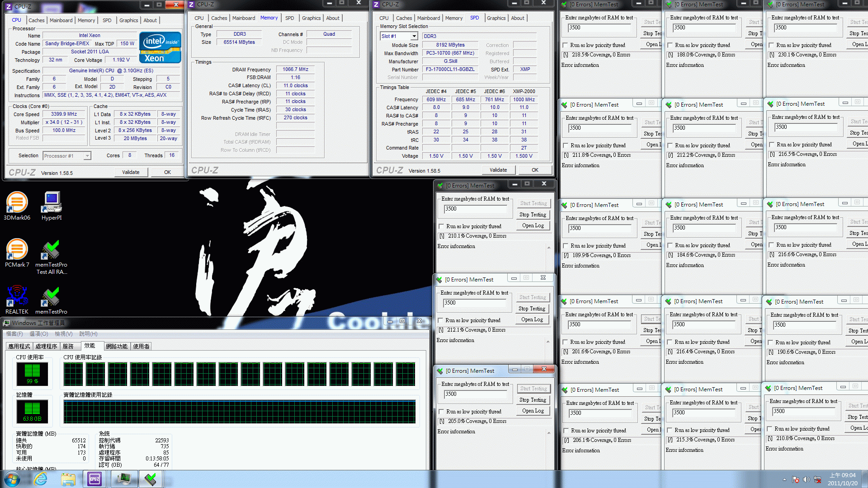The width and height of the screenshot is (868, 488).
Task: Check low priority thread box at 212.1% coverage
Action: [440, 320]
